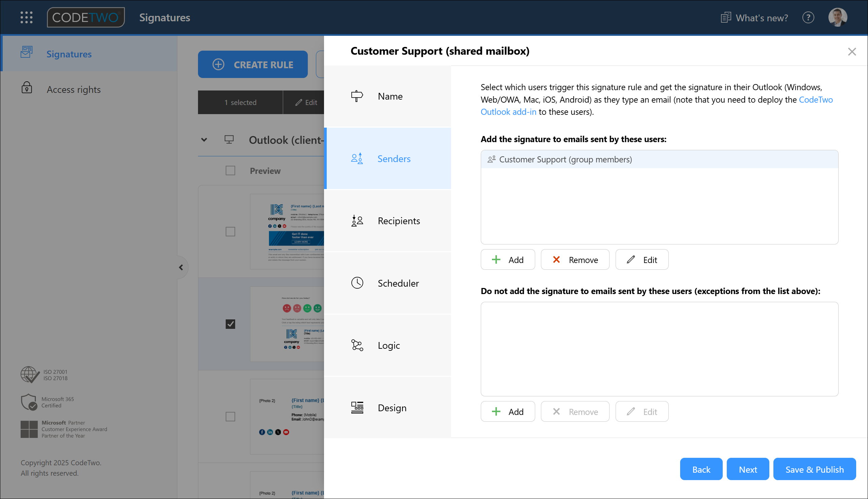Screen dimensions: 868x499
Task: Edit the selected sender entry
Action: 642,260
